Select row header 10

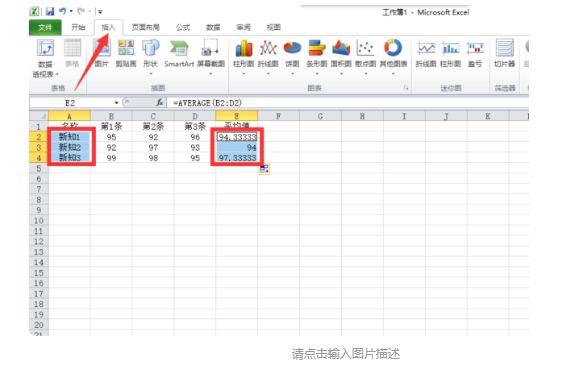tap(39, 221)
